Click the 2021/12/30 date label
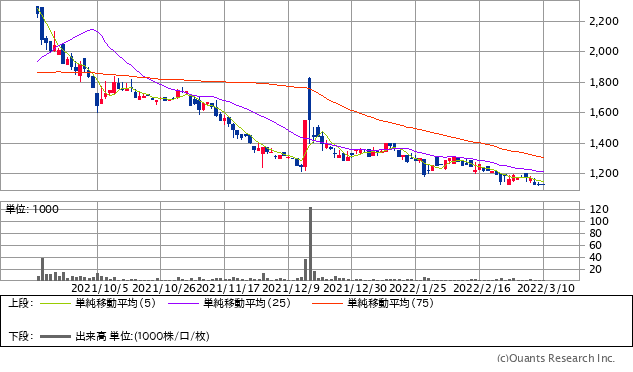 coord(355,288)
